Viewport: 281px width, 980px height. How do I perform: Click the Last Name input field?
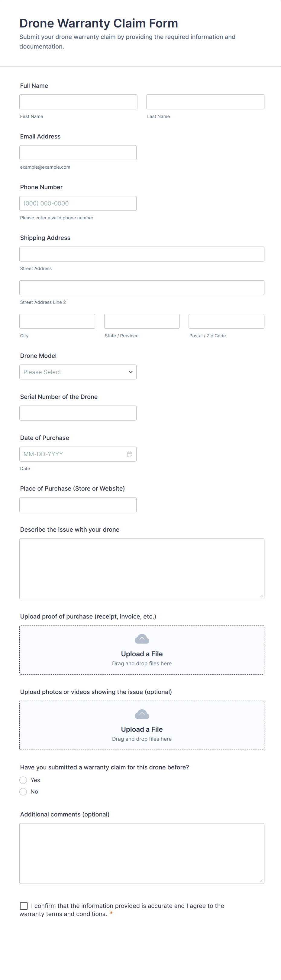click(205, 102)
